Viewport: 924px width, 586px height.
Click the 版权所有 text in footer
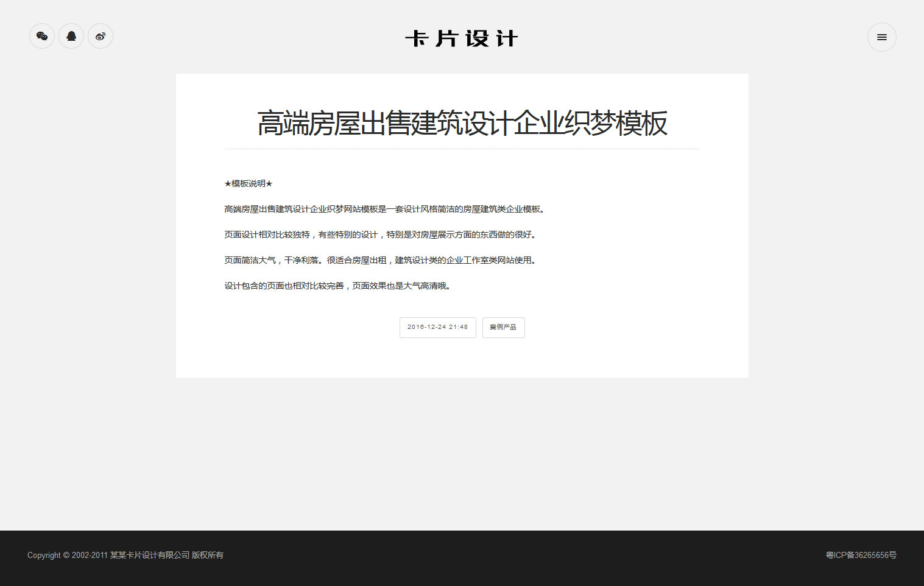pos(208,555)
